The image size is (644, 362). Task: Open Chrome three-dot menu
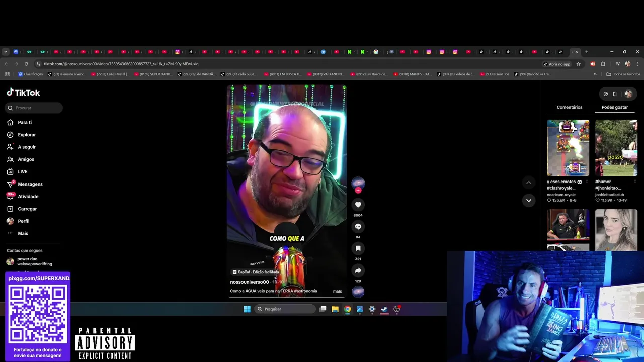click(638, 64)
